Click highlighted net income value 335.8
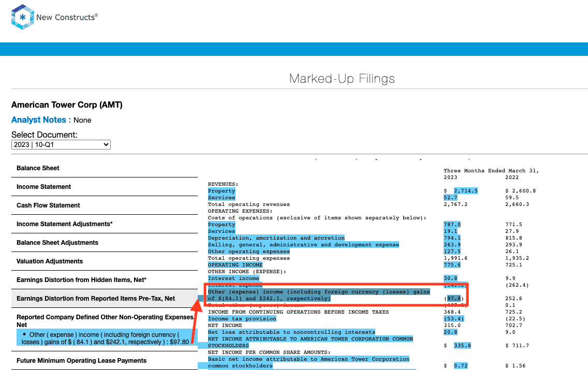Viewport: 588px width, 370px height. point(462,346)
